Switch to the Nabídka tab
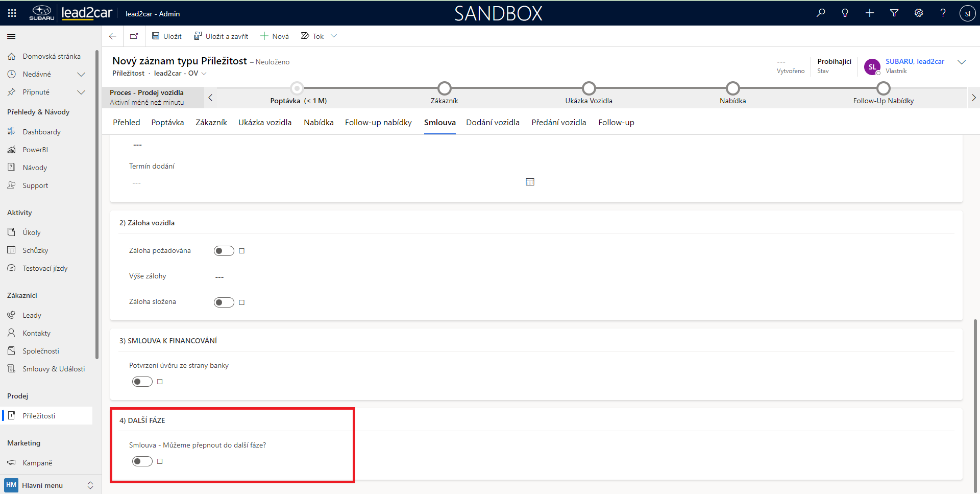Screen dimensions: 980x494 (318, 123)
